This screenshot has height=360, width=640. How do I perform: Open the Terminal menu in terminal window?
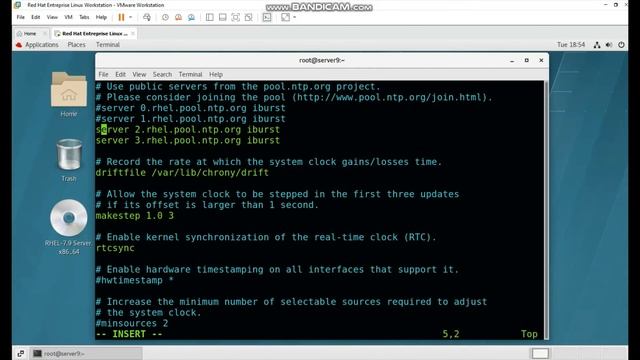click(190, 74)
